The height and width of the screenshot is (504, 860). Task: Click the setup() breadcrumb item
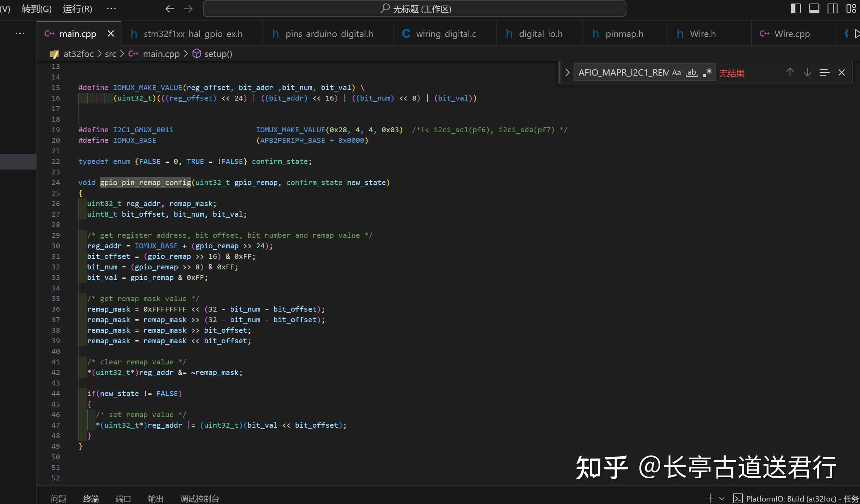[x=218, y=54]
